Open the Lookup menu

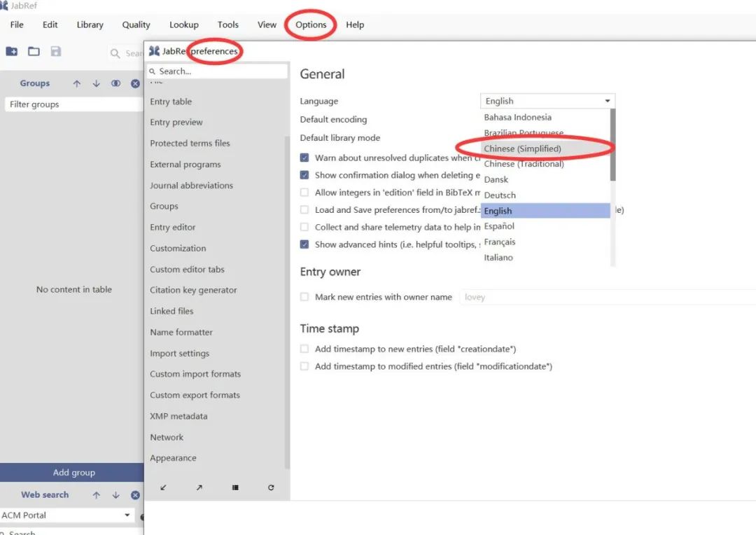(183, 25)
